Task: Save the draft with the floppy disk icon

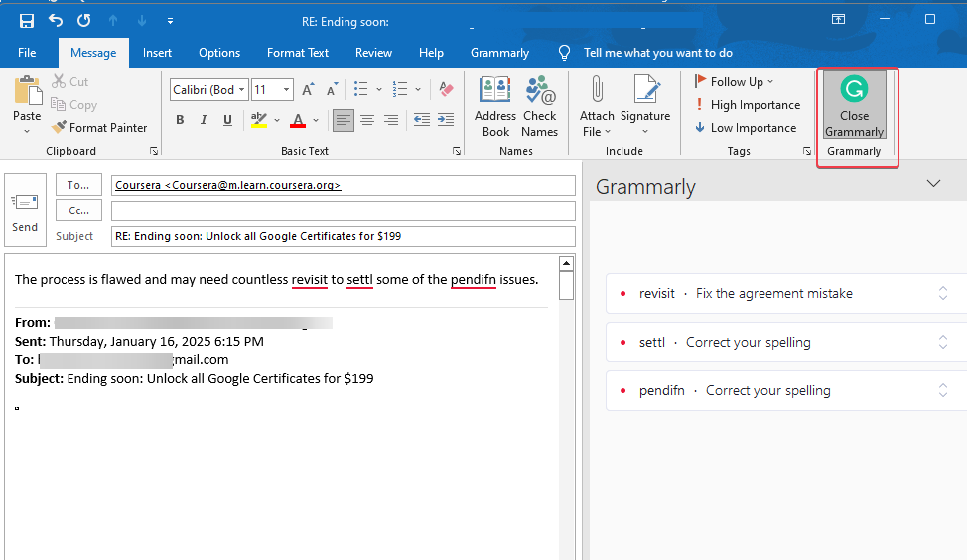Action: (x=27, y=21)
